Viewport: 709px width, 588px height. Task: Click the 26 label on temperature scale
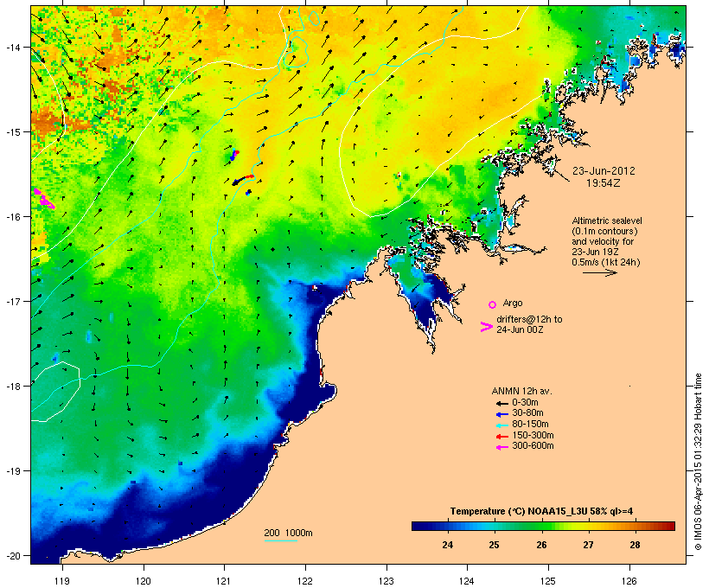pos(541,545)
